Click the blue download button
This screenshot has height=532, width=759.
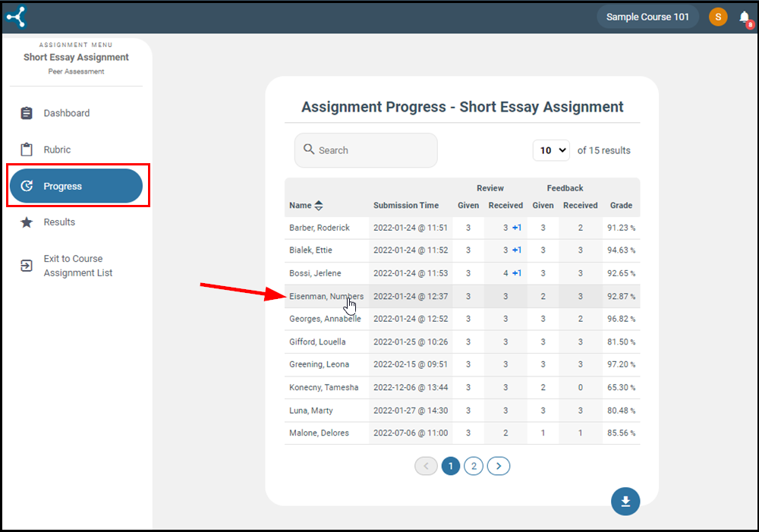625,502
